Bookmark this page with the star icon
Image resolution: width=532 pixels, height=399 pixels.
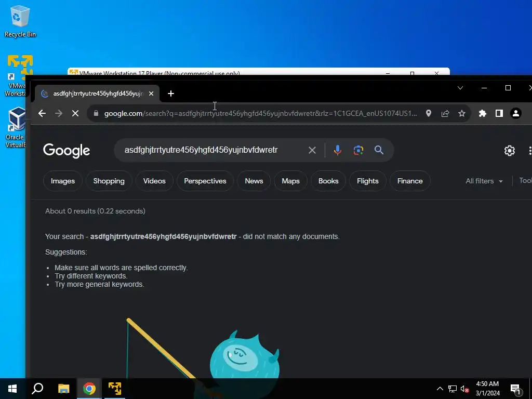pos(462,113)
